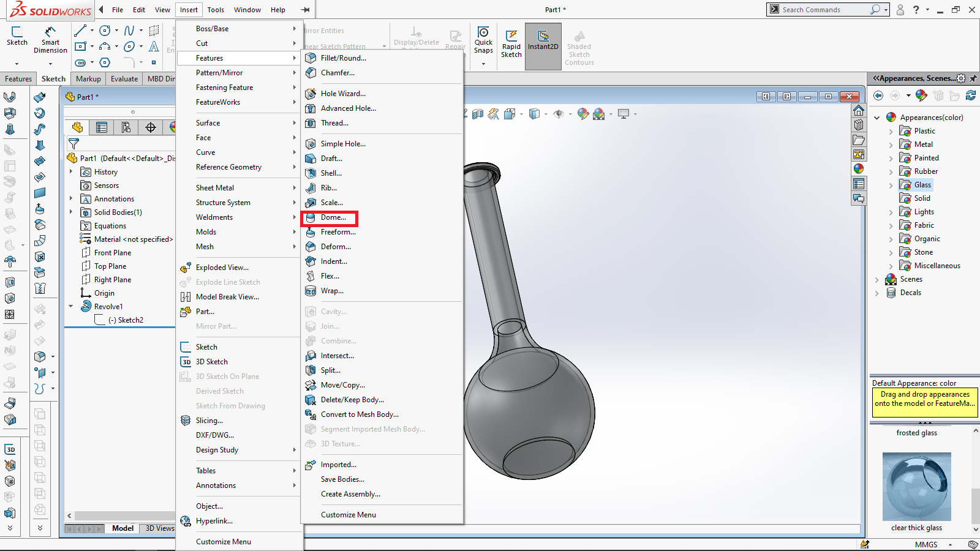
Task: Click Customize Menu in Features submenu
Action: coord(348,515)
